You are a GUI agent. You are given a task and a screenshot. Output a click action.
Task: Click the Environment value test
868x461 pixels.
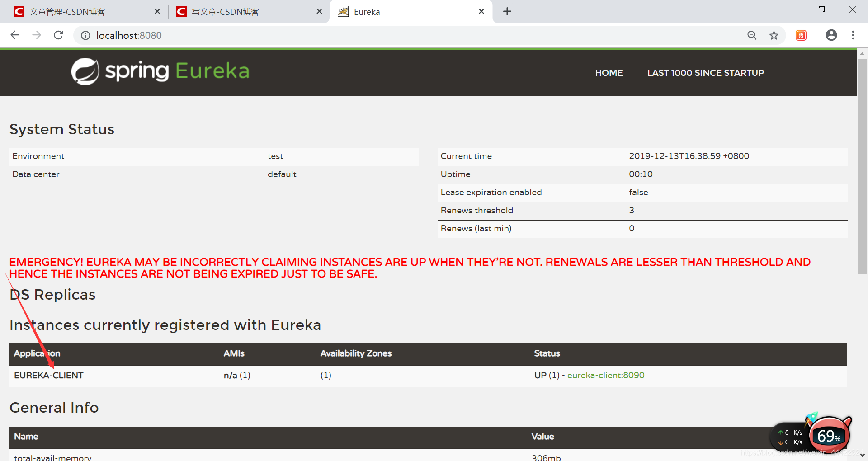tap(275, 156)
